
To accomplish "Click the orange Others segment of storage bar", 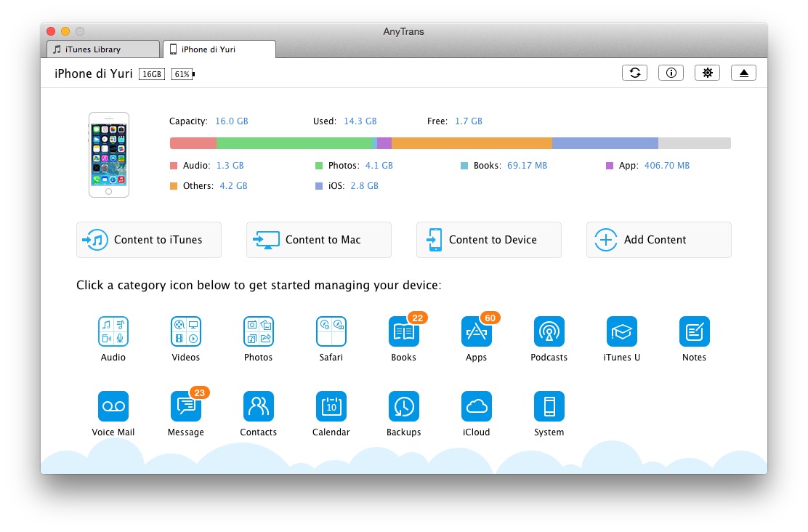I will point(472,143).
